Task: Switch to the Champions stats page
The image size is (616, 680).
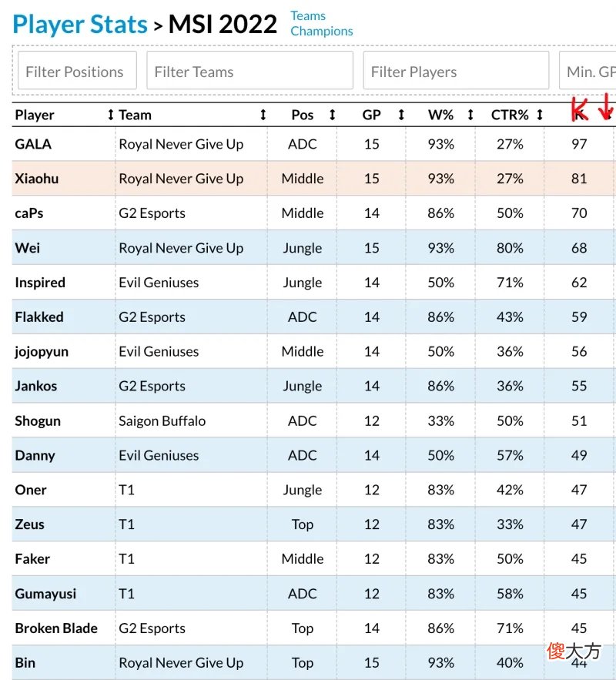Action: click(322, 32)
